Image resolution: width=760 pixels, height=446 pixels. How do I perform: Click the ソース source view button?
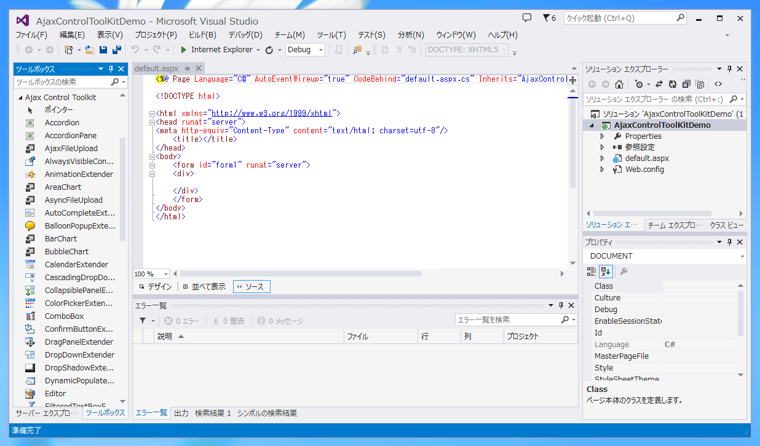[252, 287]
